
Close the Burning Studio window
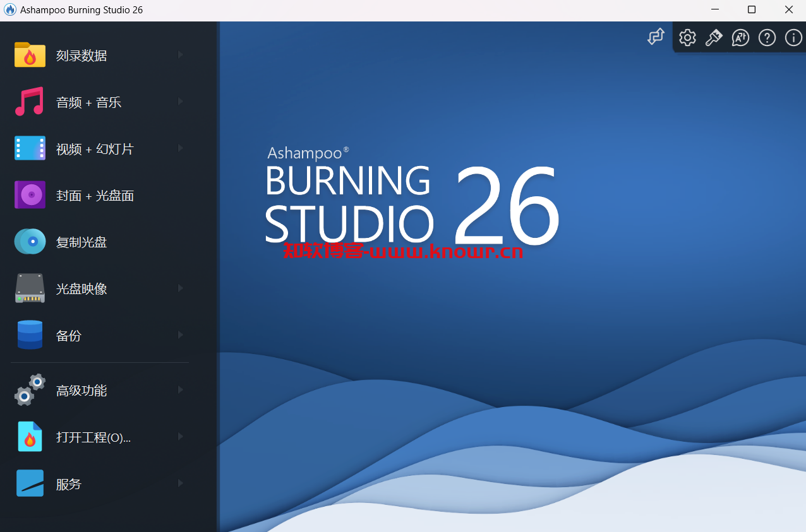(x=788, y=10)
